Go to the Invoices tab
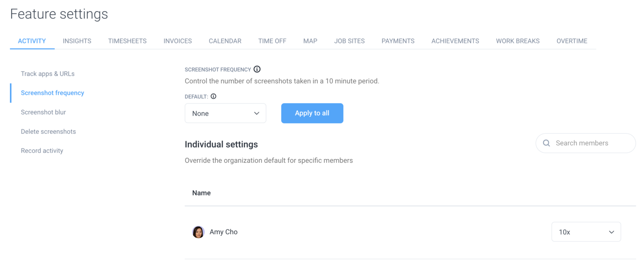The width and height of the screenshot is (644, 264). tap(178, 41)
